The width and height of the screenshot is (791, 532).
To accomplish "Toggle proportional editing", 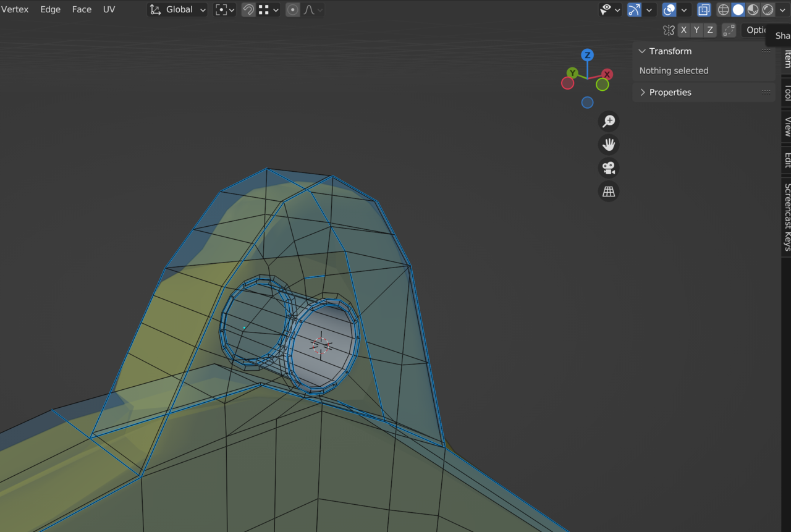I will coord(293,10).
